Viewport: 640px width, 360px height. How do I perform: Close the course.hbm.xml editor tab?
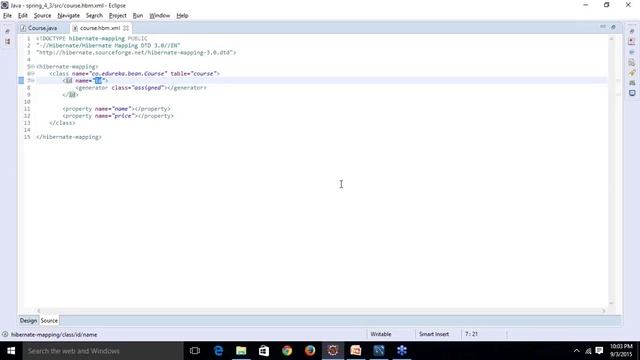tap(126, 28)
